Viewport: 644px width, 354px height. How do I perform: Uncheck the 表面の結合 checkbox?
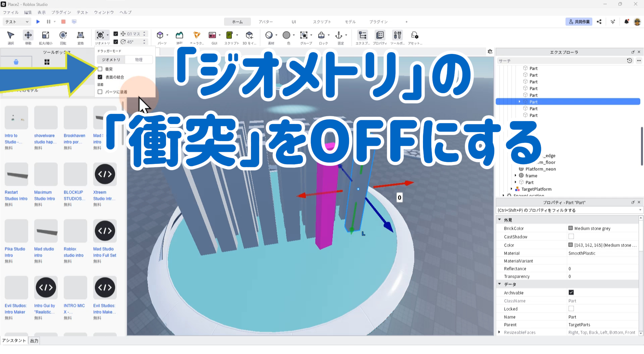(x=100, y=77)
